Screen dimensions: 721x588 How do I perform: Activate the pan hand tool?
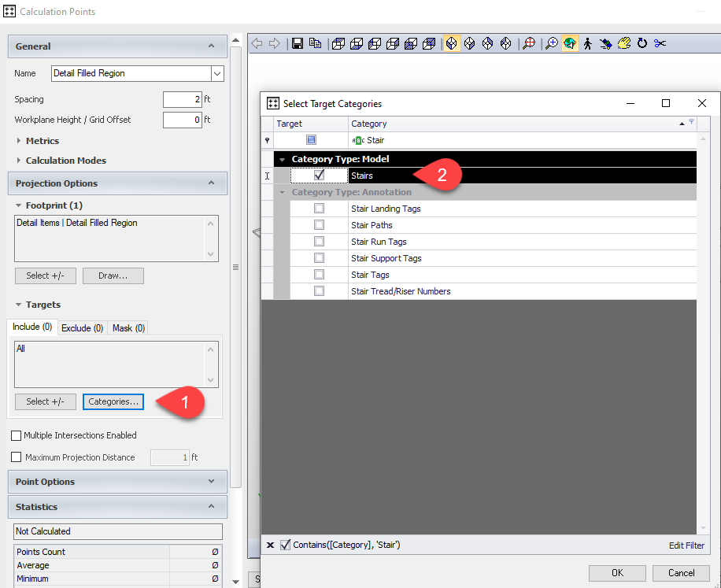[x=624, y=43]
